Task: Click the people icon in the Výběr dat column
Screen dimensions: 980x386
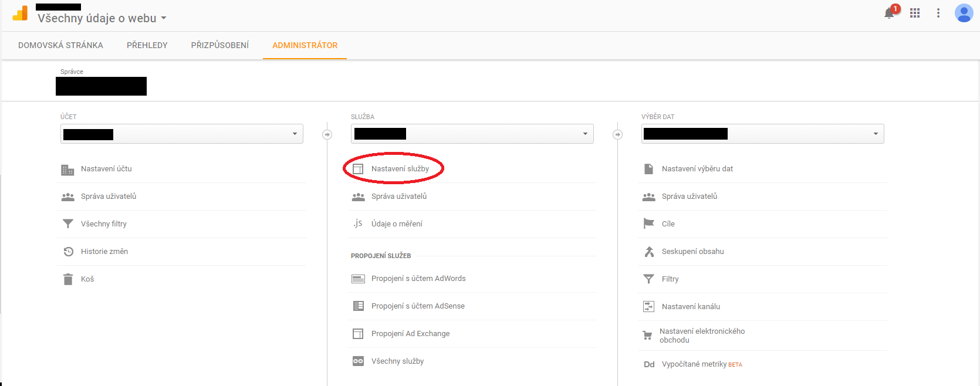Action: pyautogui.click(x=649, y=197)
